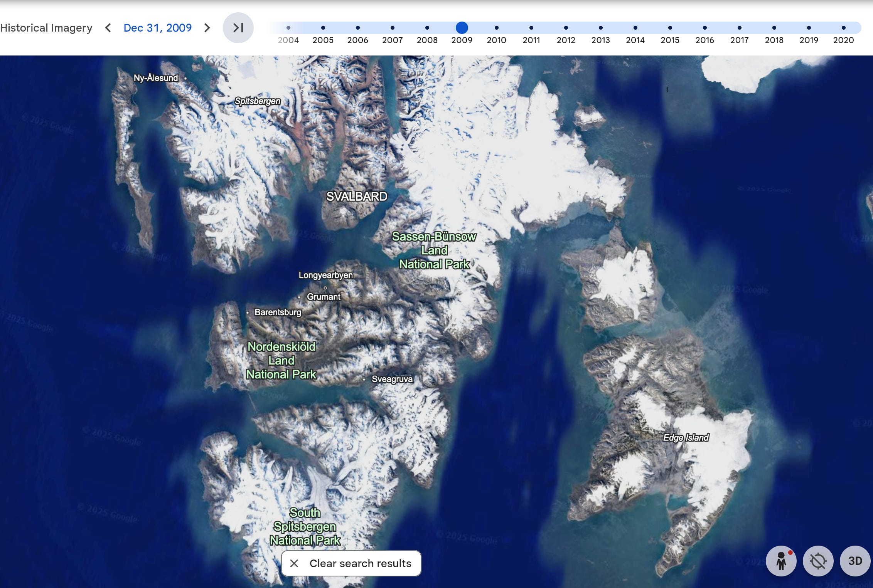Click Longyearbyen place marker

[325, 287]
